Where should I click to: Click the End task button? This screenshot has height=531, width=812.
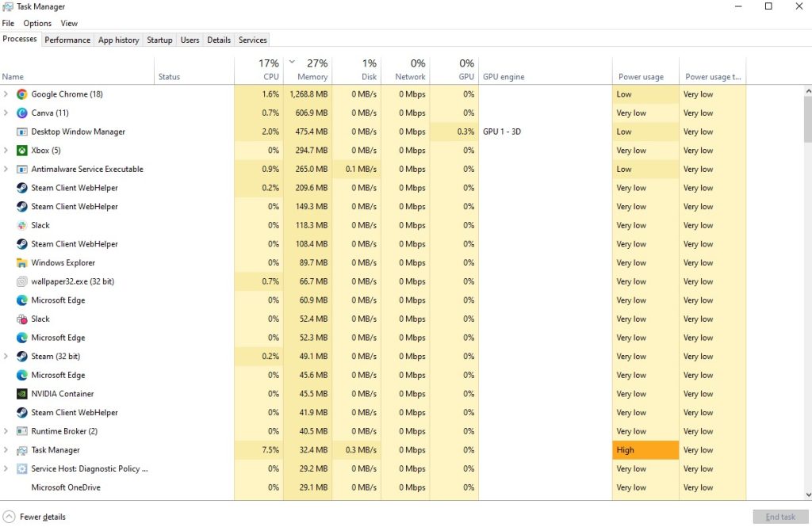(x=780, y=517)
